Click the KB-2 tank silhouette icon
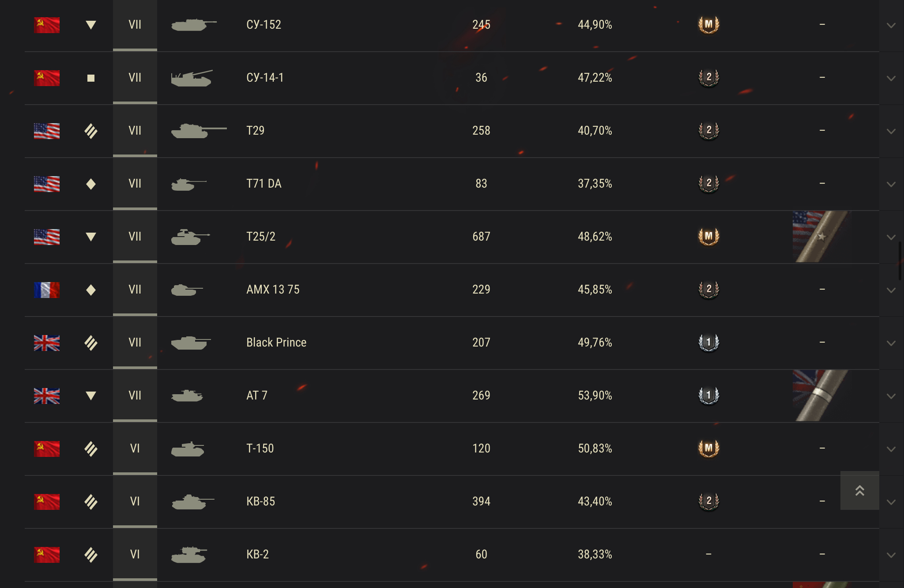Screen dimensions: 904x588 pos(189,554)
